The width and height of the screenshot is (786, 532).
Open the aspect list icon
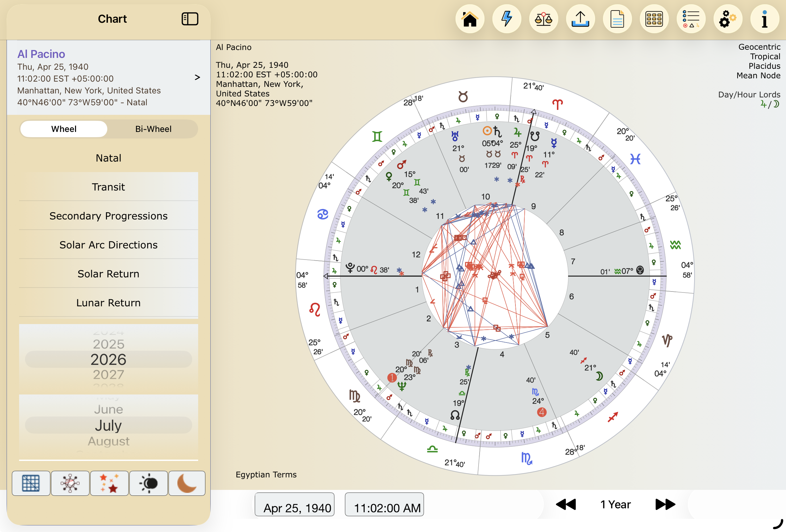click(x=691, y=19)
